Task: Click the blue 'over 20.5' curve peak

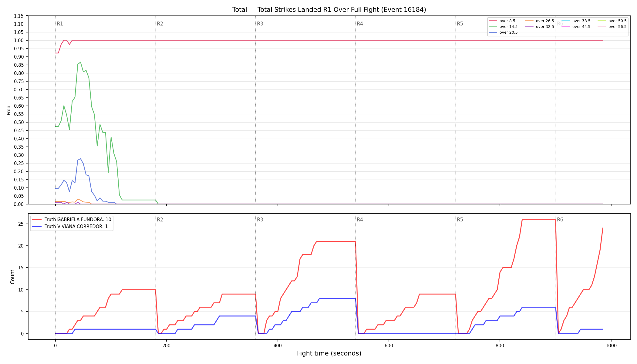Action: click(x=80, y=159)
